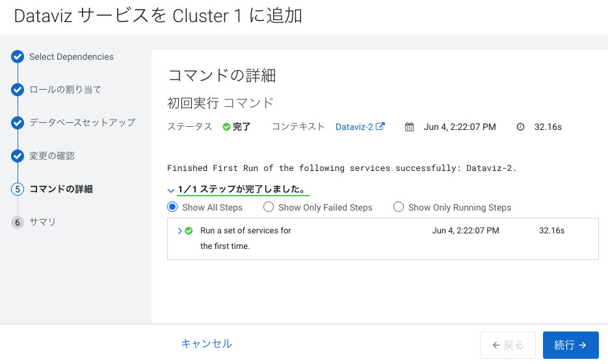Screen dimensions: 608x364
Task: Expand the Run a set of services step
Action: (179, 231)
